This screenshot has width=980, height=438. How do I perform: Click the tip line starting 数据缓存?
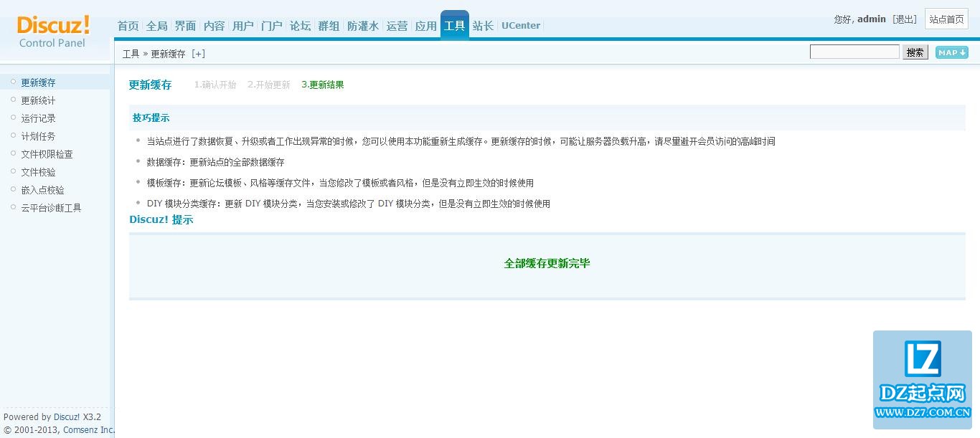(x=216, y=162)
